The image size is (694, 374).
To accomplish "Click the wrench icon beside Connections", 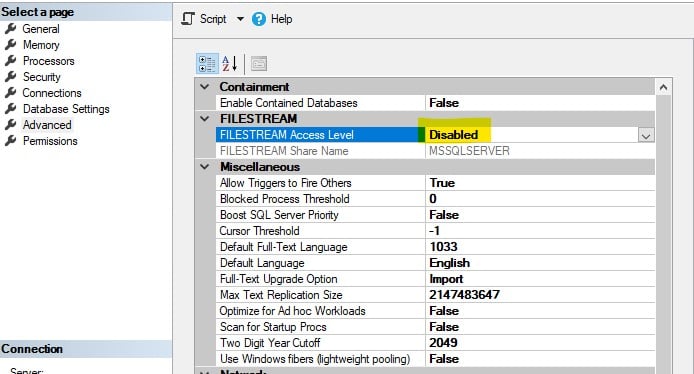I will coord(11,93).
